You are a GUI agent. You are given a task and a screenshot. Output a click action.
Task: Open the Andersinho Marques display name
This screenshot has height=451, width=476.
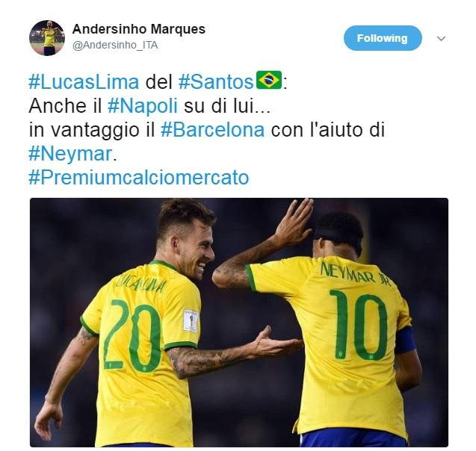coord(139,29)
